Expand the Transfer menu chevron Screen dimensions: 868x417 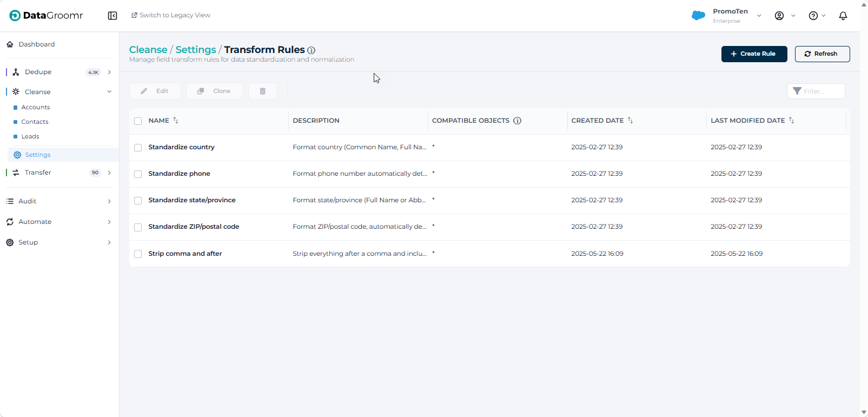(x=109, y=173)
